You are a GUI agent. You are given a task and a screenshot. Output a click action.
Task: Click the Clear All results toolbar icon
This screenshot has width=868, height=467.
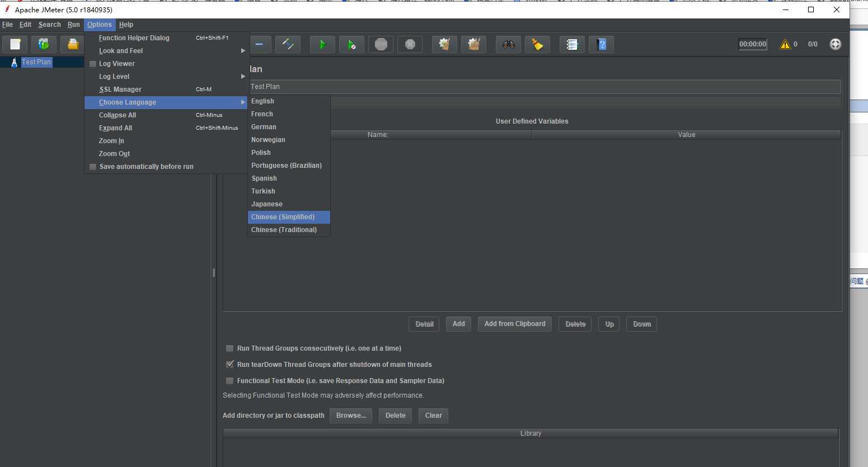pos(473,44)
